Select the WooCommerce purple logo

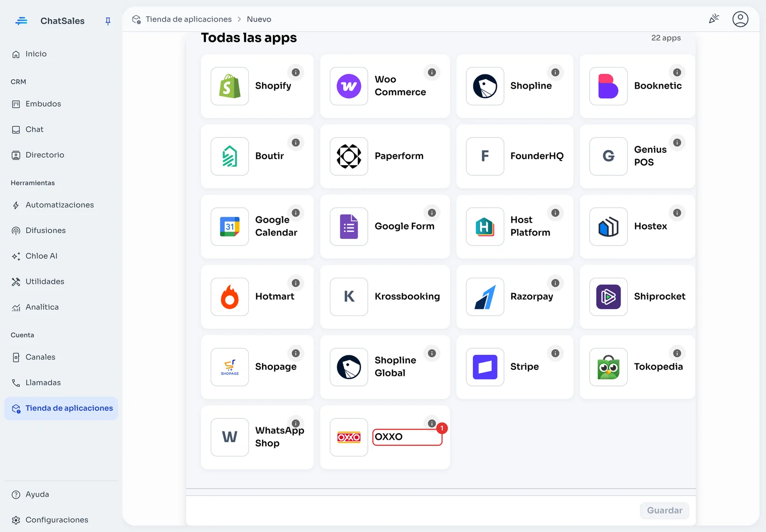349,86
